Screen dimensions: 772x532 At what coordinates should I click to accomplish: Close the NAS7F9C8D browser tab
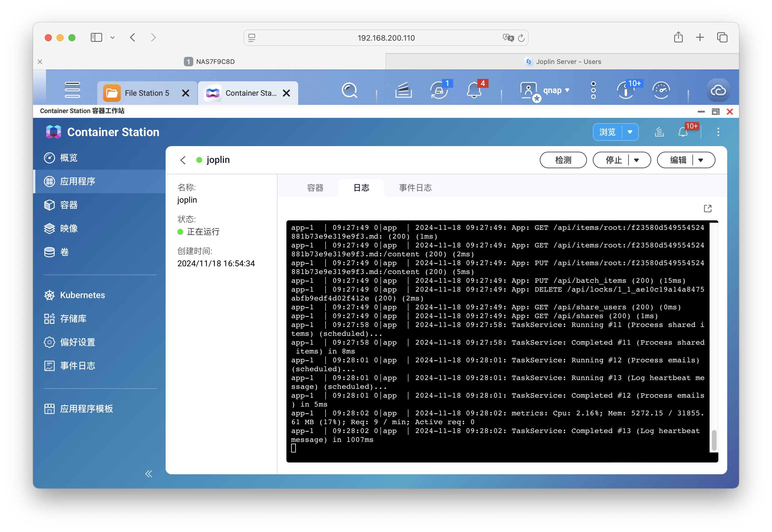click(x=40, y=62)
